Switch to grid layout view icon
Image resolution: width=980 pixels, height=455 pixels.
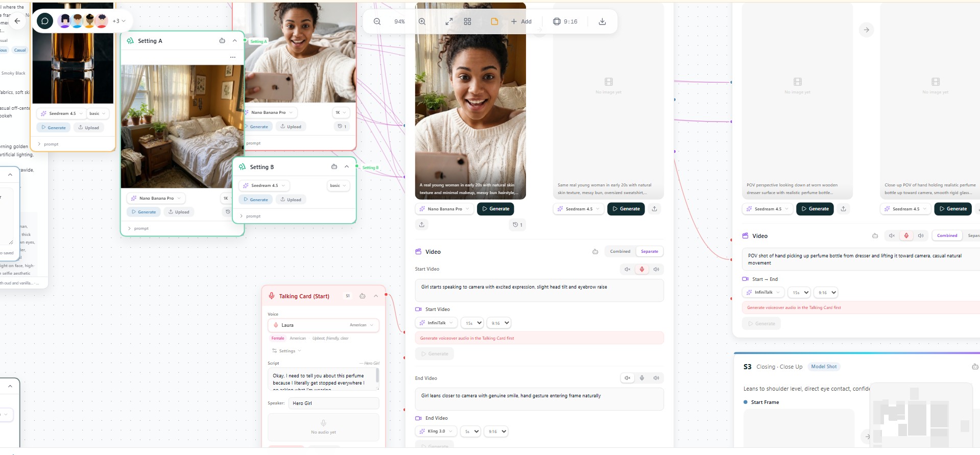point(467,21)
